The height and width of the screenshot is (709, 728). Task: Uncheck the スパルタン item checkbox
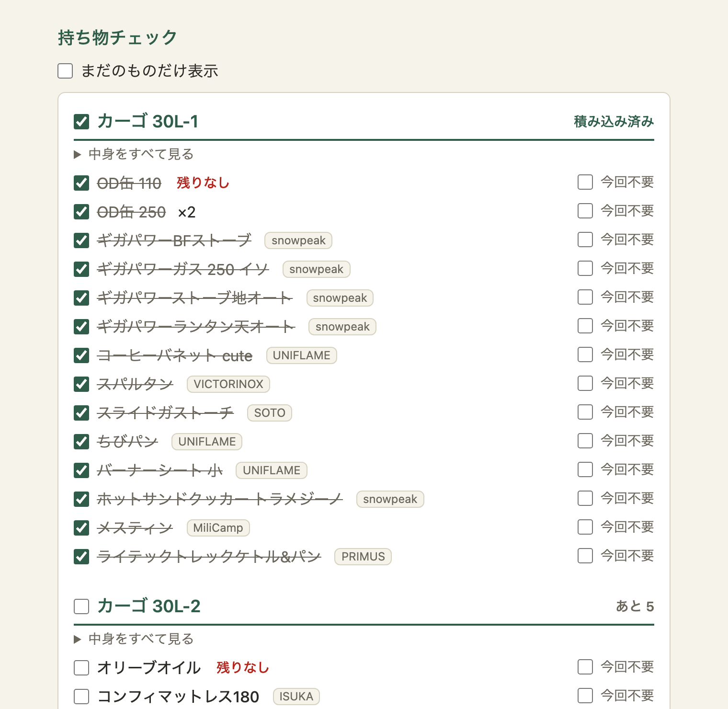click(81, 384)
